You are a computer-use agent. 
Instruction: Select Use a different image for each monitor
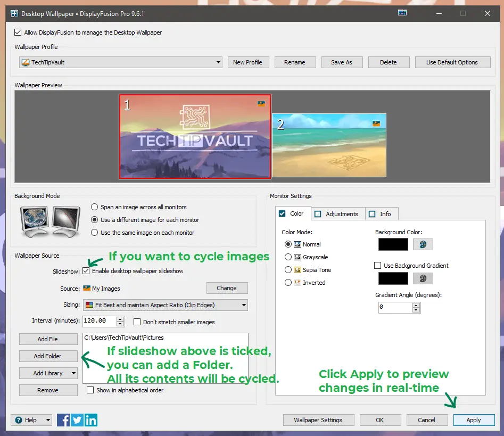(95, 220)
